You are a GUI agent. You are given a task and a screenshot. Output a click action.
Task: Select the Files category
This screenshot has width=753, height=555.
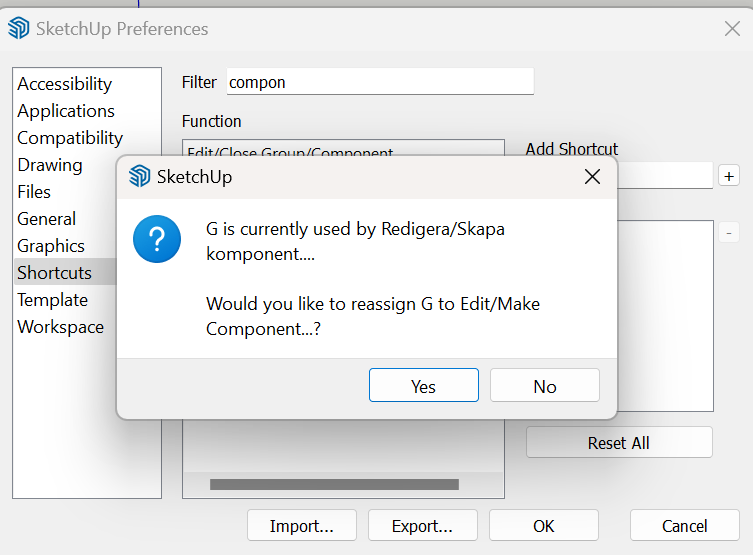coord(34,192)
